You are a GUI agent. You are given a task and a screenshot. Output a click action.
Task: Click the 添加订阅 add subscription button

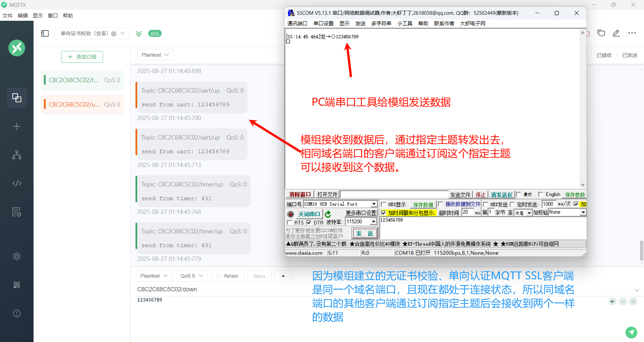click(82, 57)
